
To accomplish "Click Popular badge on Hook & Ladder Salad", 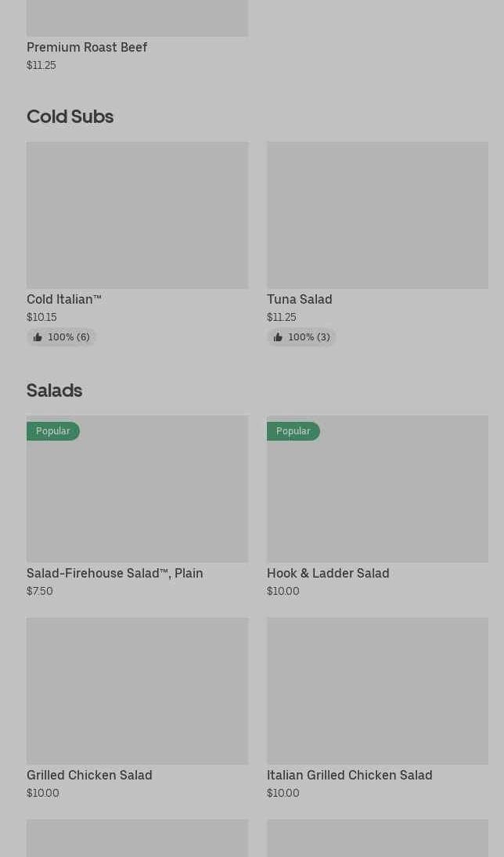I will 293,431.
